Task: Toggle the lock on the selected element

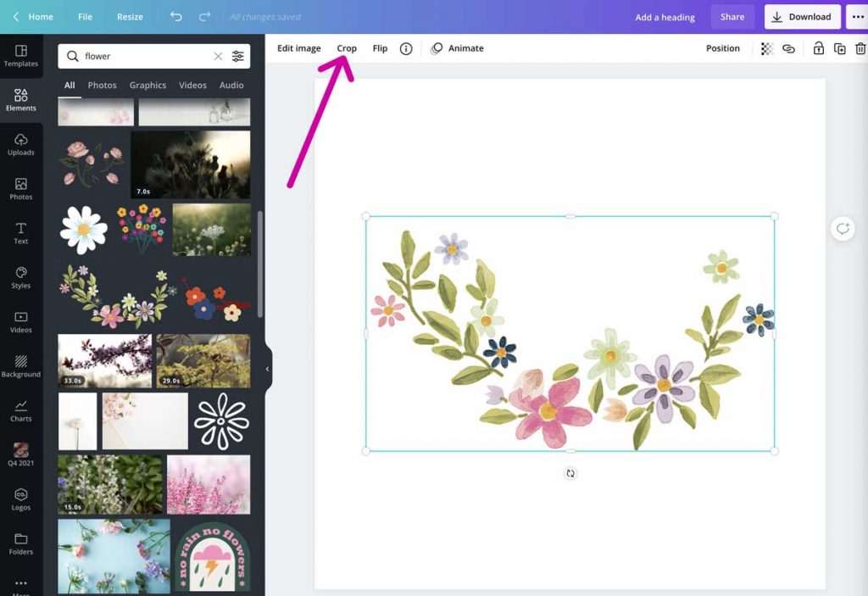Action: pyautogui.click(x=819, y=48)
